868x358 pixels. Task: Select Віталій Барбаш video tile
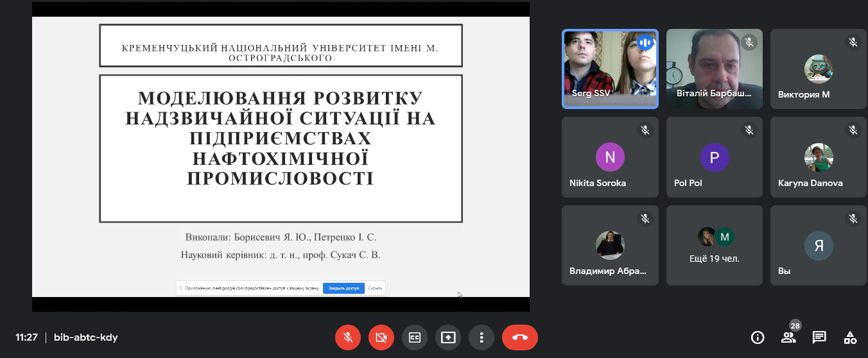715,69
